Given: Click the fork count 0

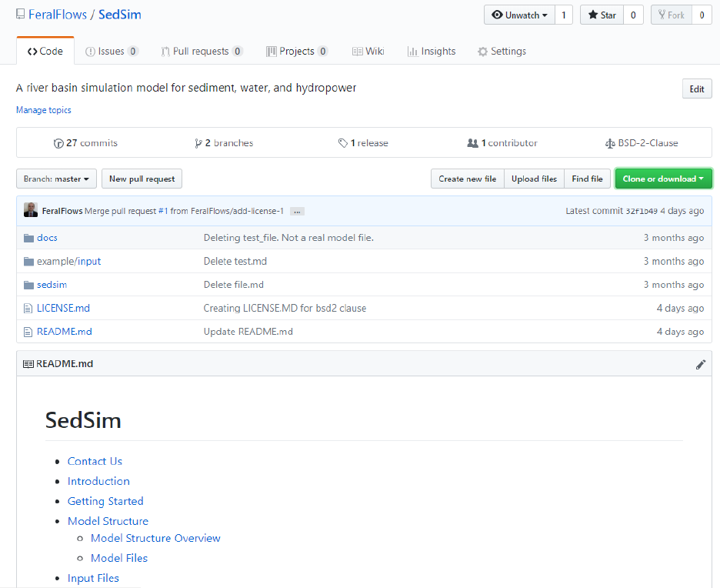Looking at the screenshot, I should (x=702, y=15).
